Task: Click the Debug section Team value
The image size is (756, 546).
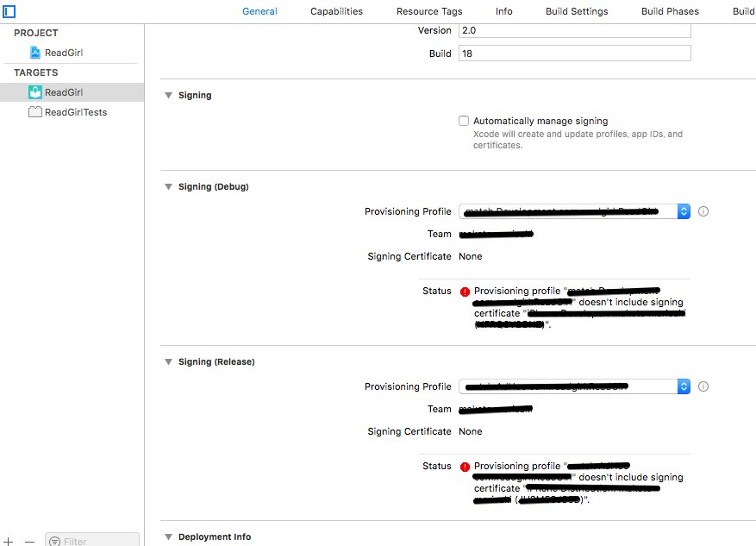Action: click(497, 234)
